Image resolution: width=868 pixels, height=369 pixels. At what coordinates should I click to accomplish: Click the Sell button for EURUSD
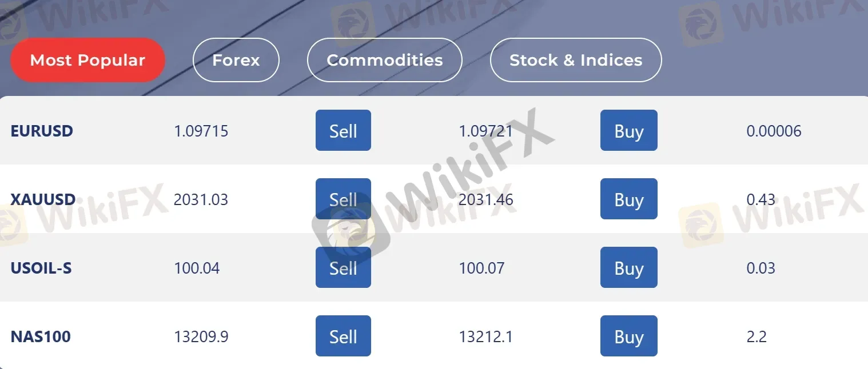343,130
